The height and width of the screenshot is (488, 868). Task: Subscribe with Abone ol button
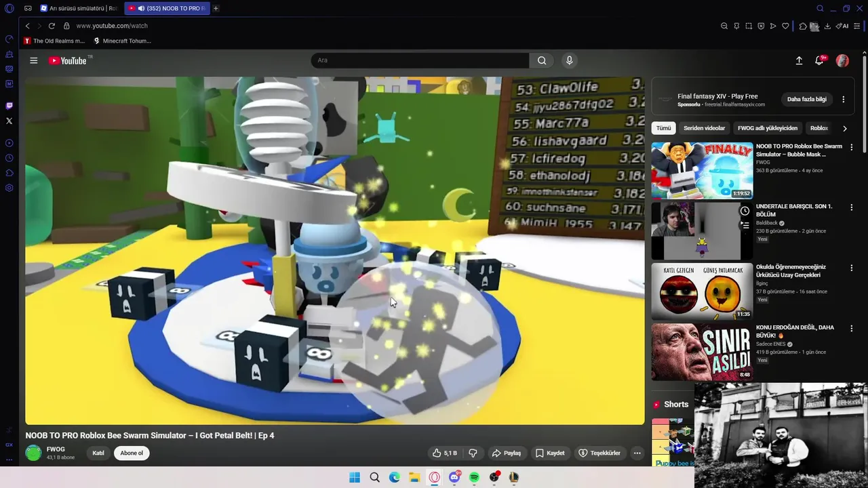[132, 453]
